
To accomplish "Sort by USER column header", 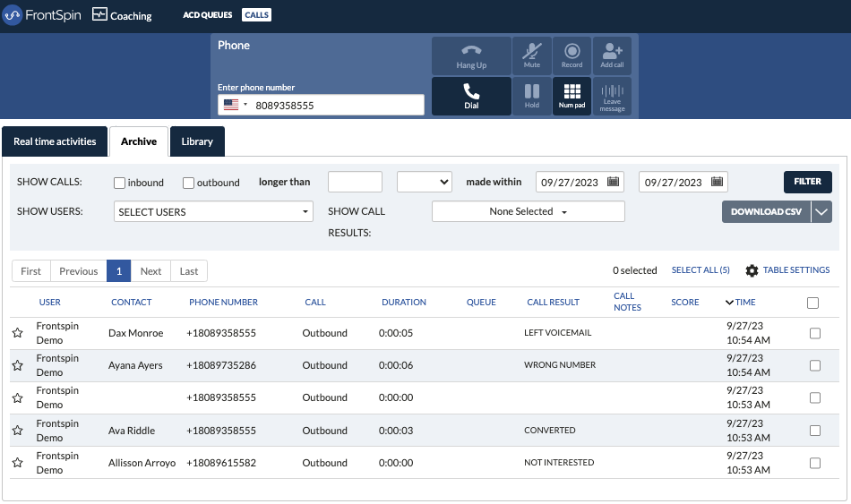I will pyautogui.click(x=49, y=303).
